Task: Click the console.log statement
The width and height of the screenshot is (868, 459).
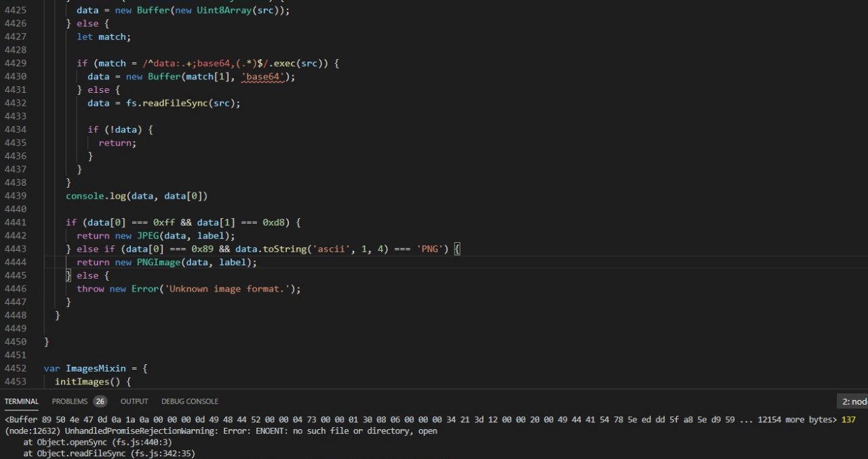Action: pos(136,196)
